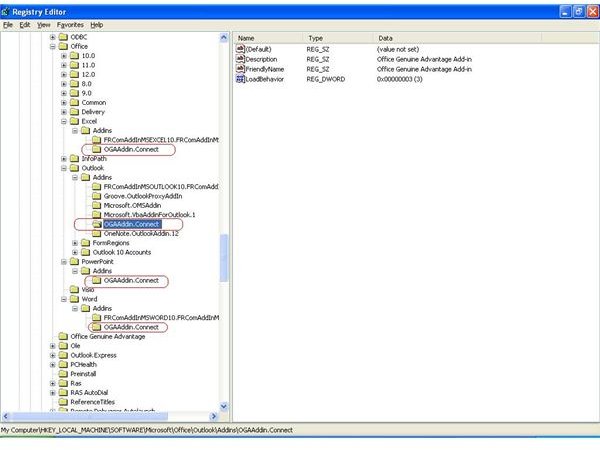Click the Office Genuine Advantage folder icon

point(63,336)
